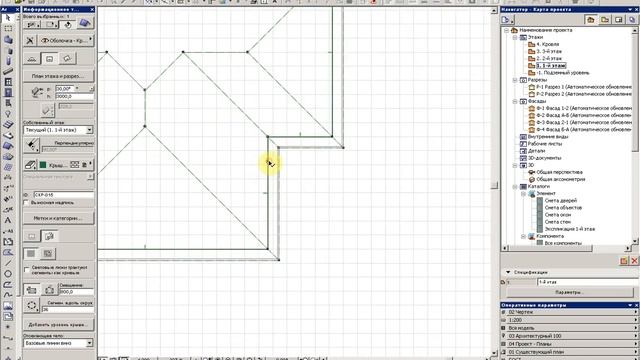The height and width of the screenshot is (360, 640).
Task: Select the patterned cover option button
Action: 48,253
